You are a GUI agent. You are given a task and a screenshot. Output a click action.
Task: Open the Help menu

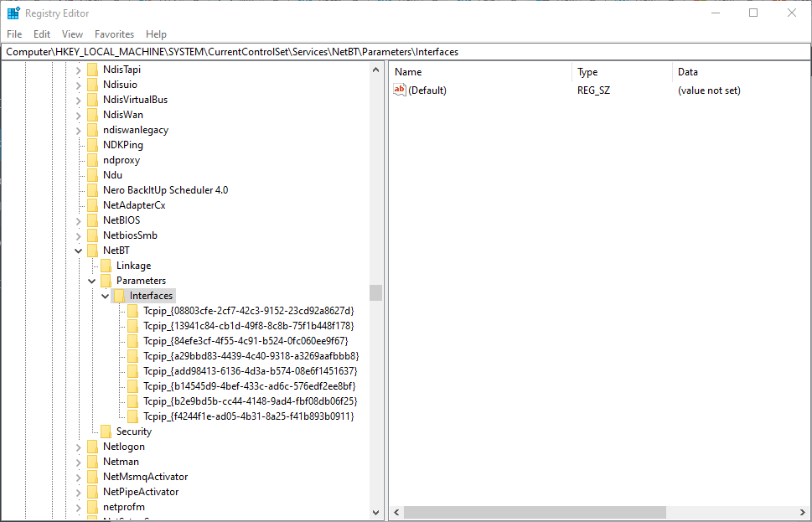(x=156, y=34)
